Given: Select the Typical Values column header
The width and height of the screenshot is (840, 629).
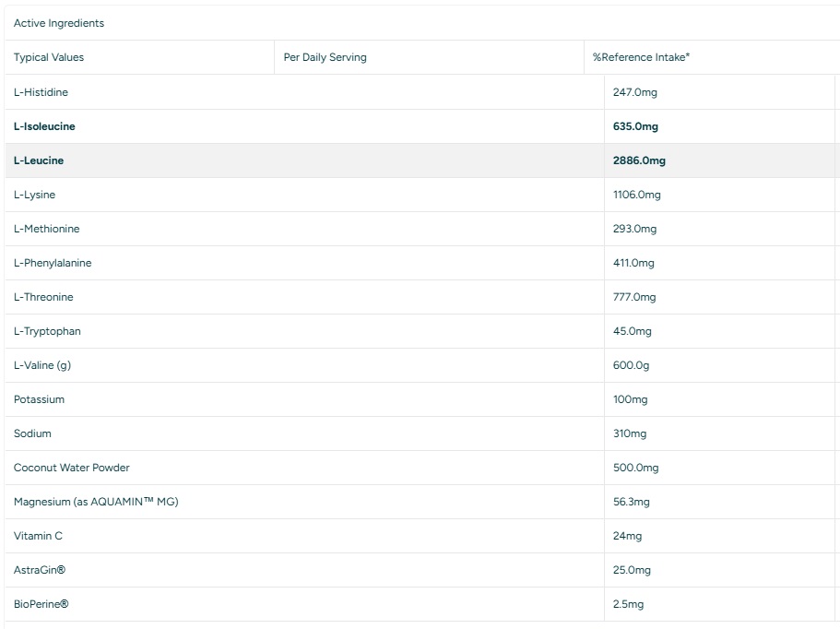Looking at the screenshot, I should (49, 57).
